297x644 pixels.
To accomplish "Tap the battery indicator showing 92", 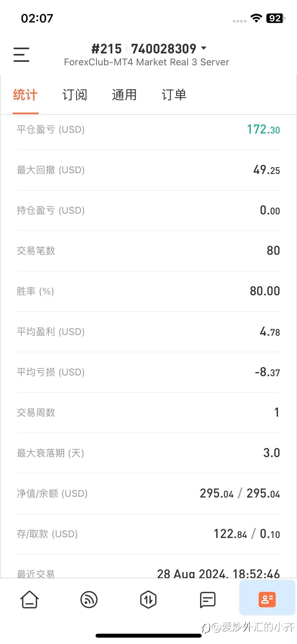I will 275,18.
